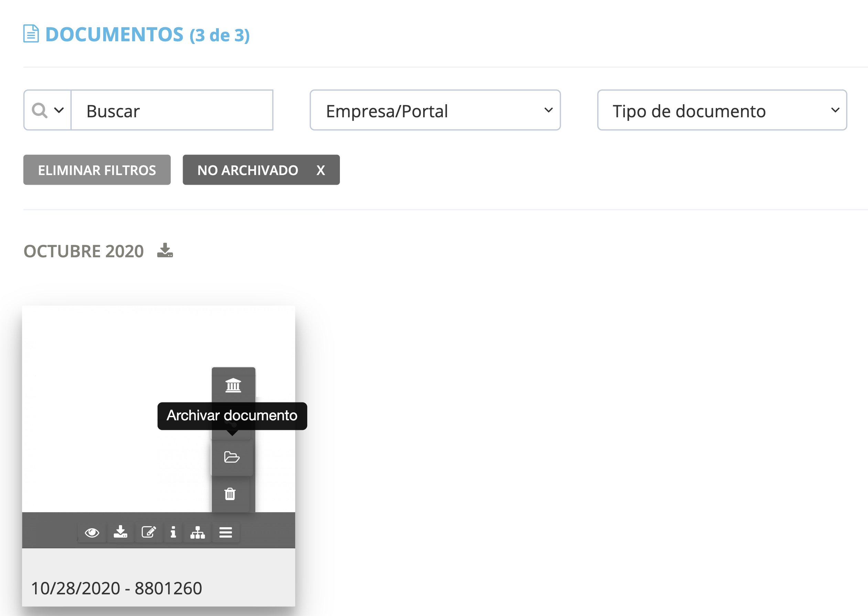Click the eye preview icon on document card
The width and height of the screenshot is (868, 616).
(x=92, y=532)
